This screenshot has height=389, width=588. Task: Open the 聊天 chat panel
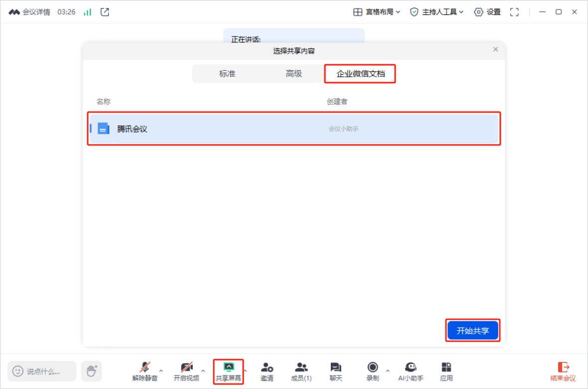(x=336, y=372)
